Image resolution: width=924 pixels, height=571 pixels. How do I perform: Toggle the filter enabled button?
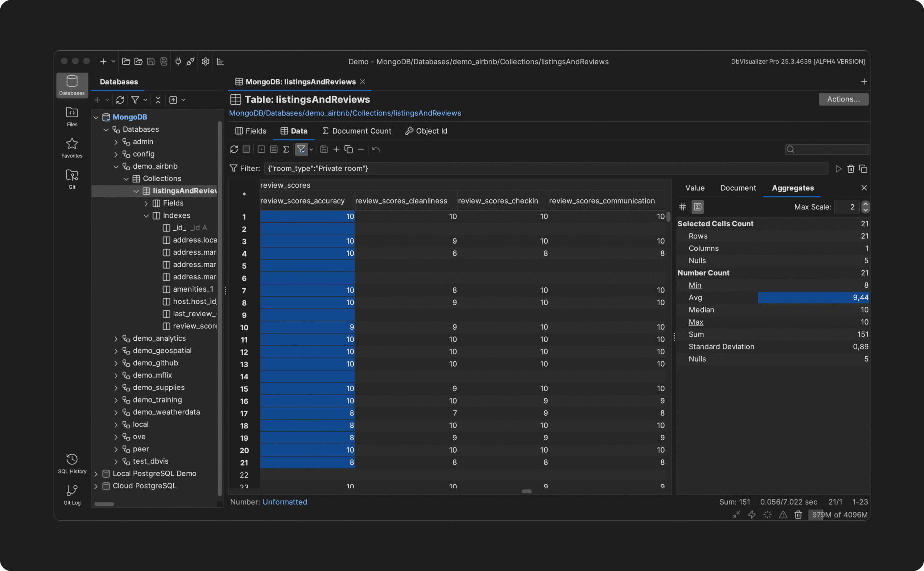click(301, 149)
